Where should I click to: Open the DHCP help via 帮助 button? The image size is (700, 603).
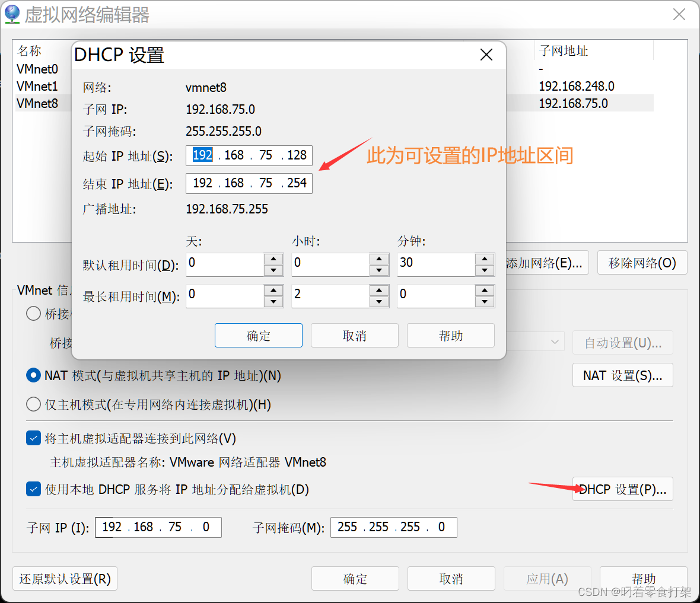(450, 335)
